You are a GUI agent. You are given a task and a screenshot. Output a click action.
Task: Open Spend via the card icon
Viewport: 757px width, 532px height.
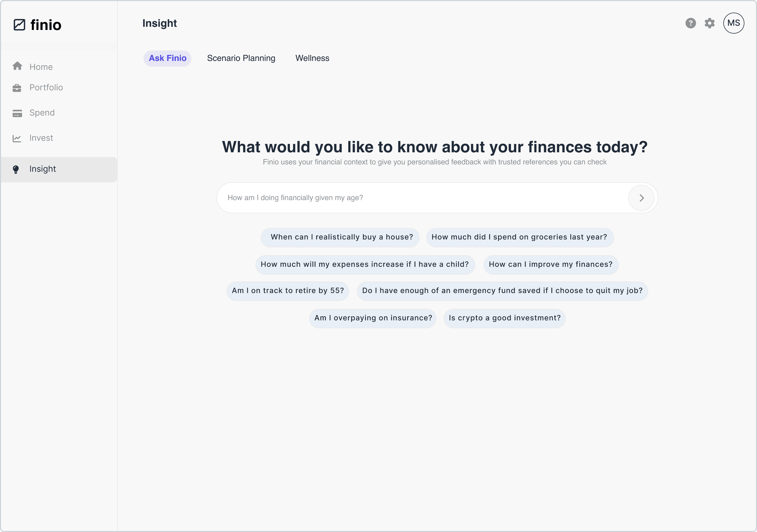(17, 113)
